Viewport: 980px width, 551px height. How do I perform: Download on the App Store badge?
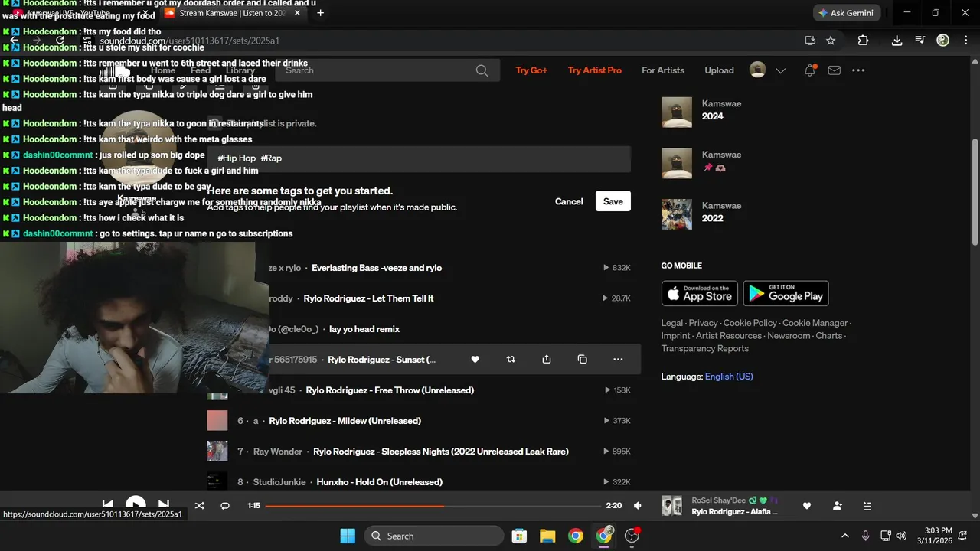click(x=700, y=293)
